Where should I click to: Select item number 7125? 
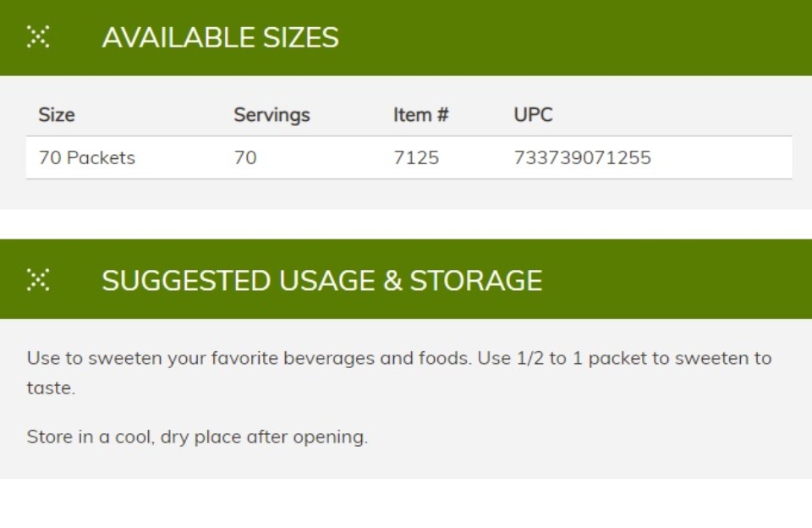416,157
